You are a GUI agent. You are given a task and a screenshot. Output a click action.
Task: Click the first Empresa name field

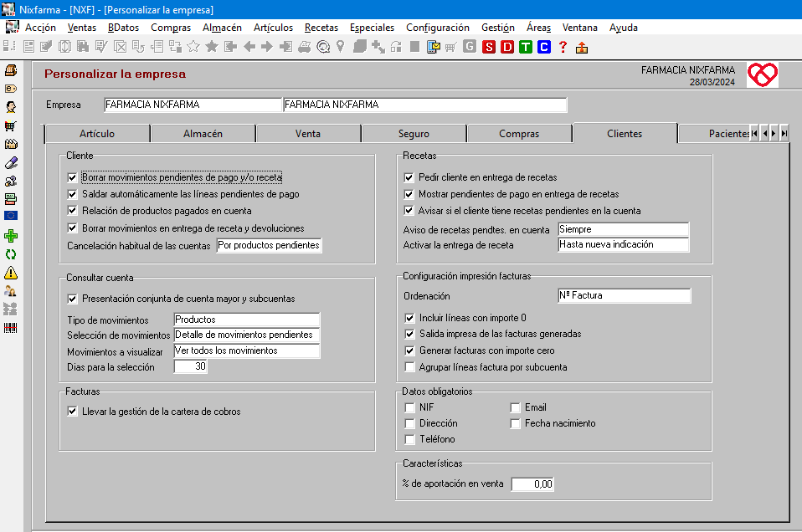pos(193,105)
